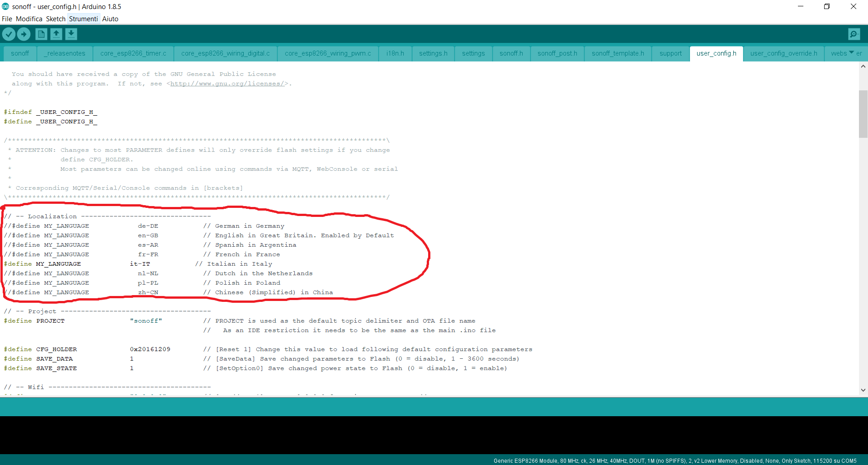Click the editor vertical scrollbar thumb
This screenshot has height=465, width=868.
point(863,114)
